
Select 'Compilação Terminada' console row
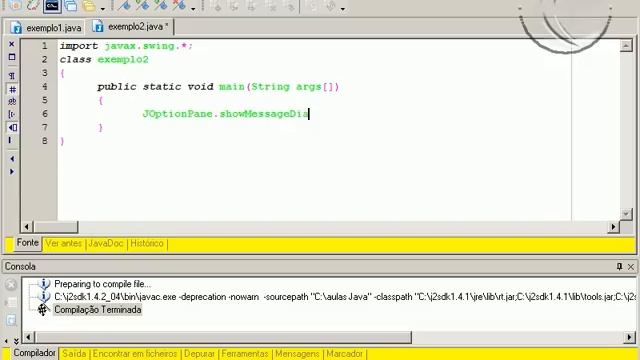98,310
